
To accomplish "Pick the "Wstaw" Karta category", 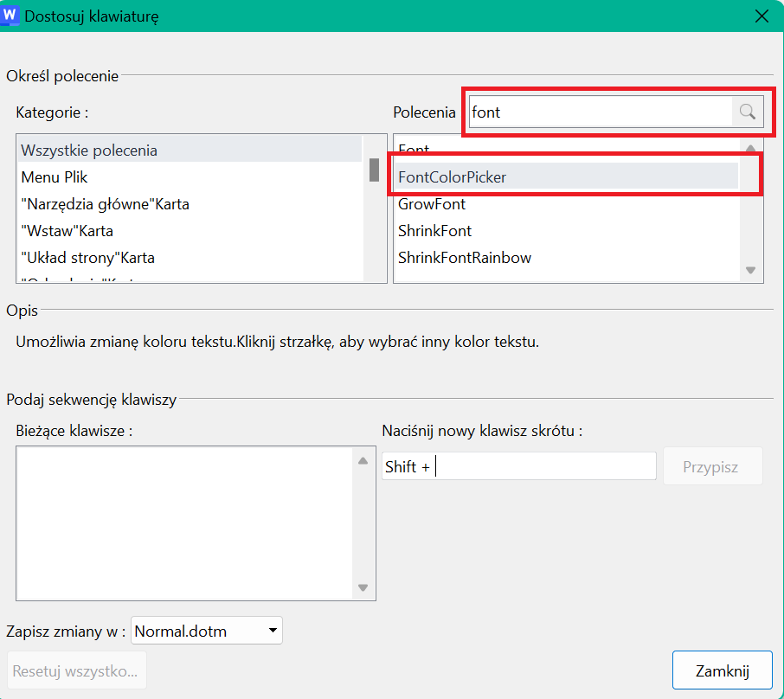I will tap(190, 231).
